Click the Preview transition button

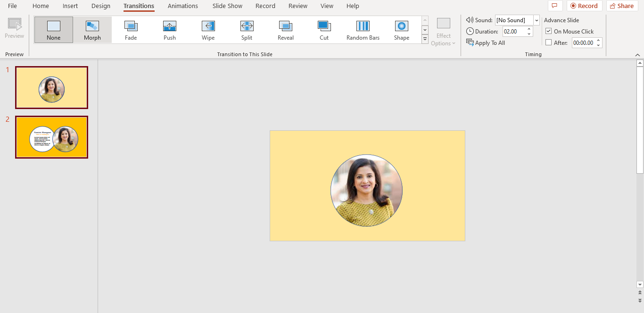tap(15, 28)
